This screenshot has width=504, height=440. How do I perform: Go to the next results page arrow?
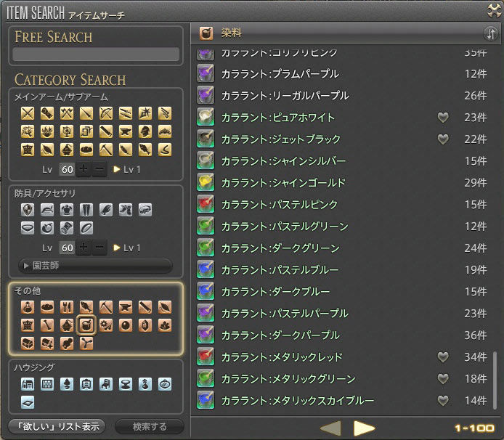click(364, 428)
